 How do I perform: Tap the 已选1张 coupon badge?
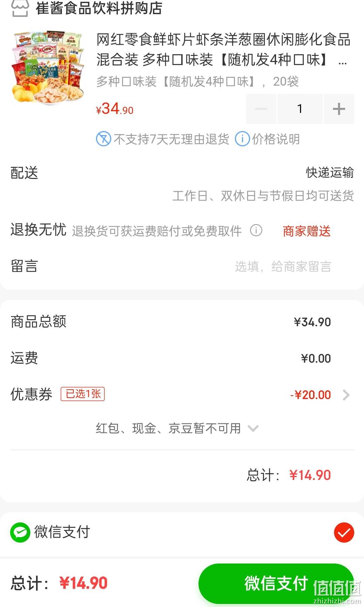pos(83,394)
